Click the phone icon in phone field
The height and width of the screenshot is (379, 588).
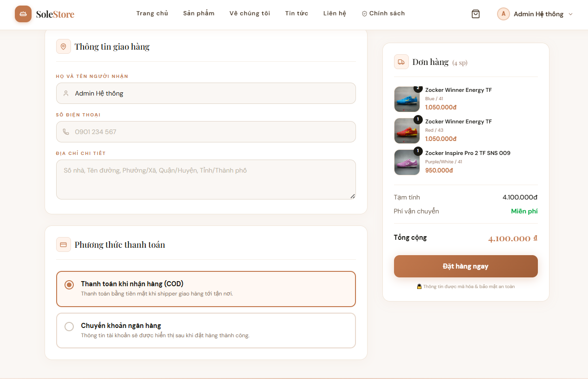[66, 132]
